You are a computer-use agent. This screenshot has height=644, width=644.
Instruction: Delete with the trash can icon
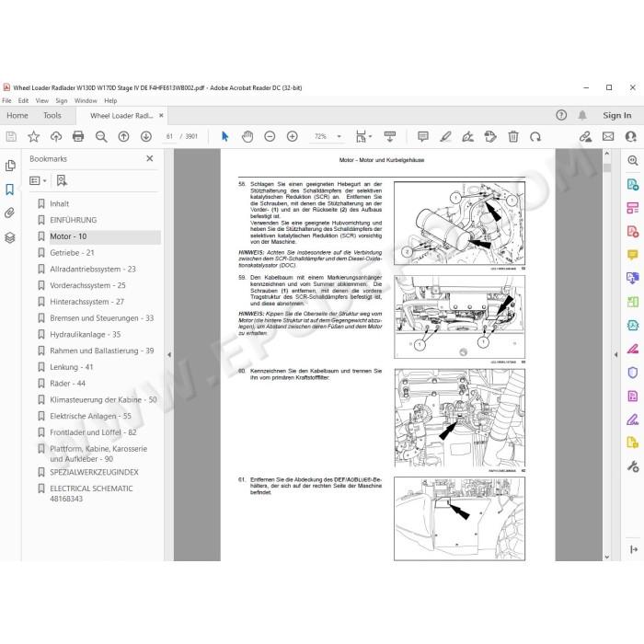(513, 136)
